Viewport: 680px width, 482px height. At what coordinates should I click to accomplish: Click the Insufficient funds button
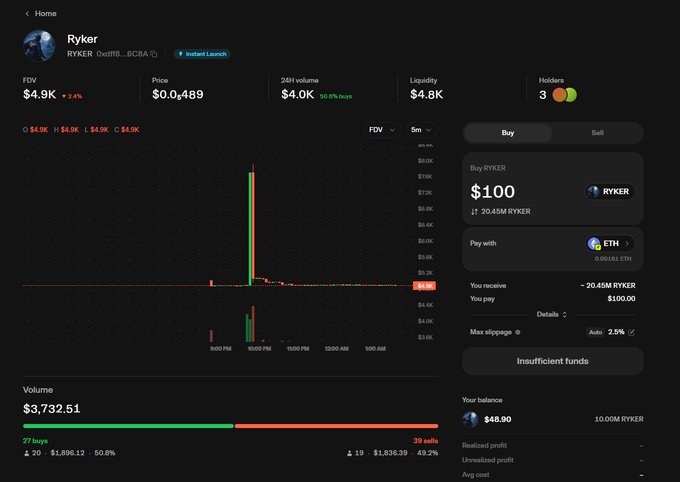[x=552, y=361]
